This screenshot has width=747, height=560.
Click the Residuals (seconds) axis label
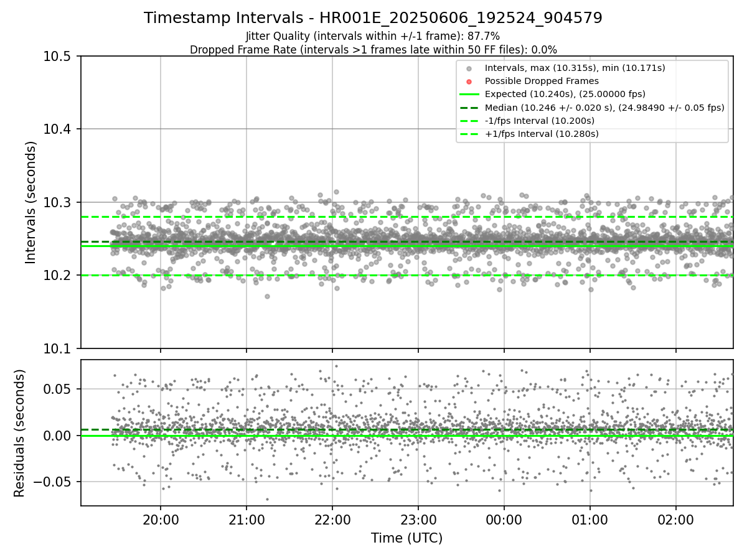click(19, 432)
